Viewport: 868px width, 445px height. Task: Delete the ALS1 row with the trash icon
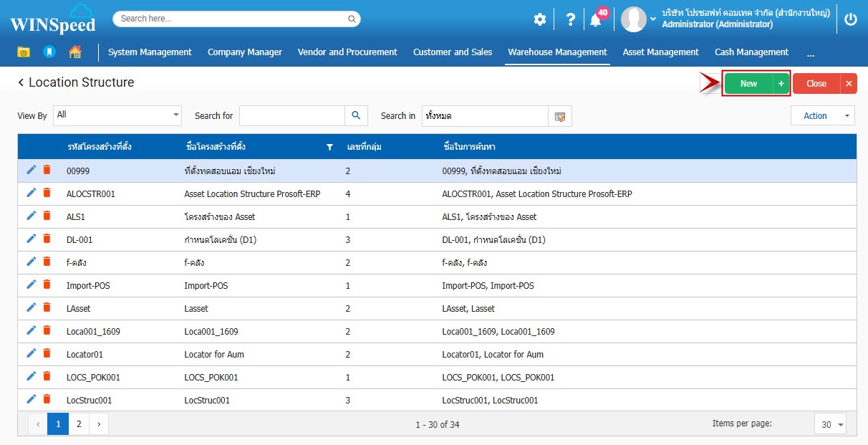(x=47, y=216)
